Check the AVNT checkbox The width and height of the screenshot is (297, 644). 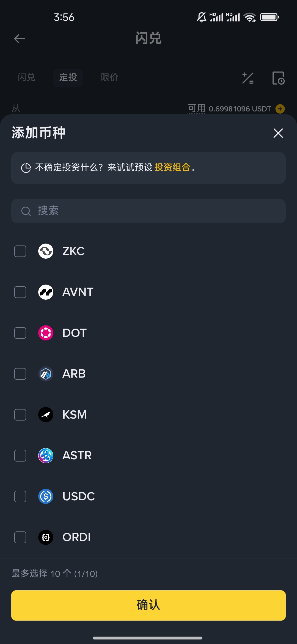(x=20, y=292)
